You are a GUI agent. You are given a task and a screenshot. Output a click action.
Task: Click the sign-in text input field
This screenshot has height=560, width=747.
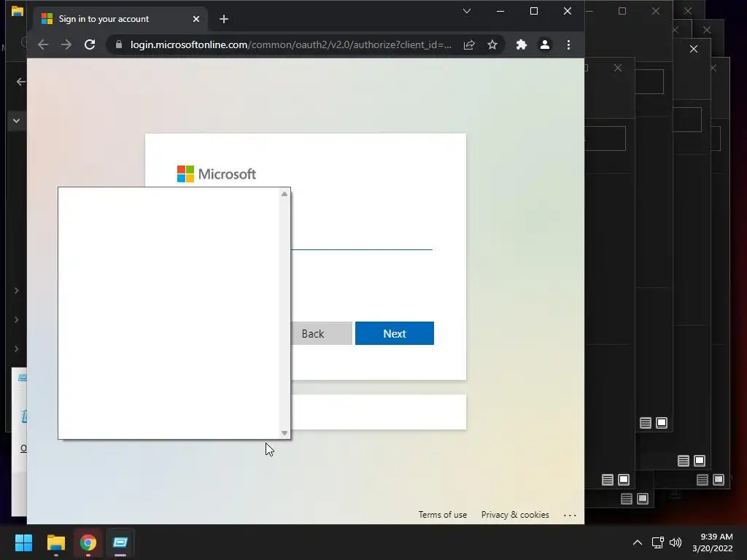tap(362, 241)
